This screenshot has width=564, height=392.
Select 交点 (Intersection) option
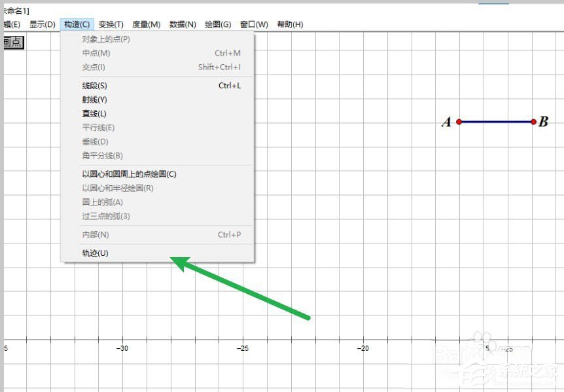[x=92, y=67]
